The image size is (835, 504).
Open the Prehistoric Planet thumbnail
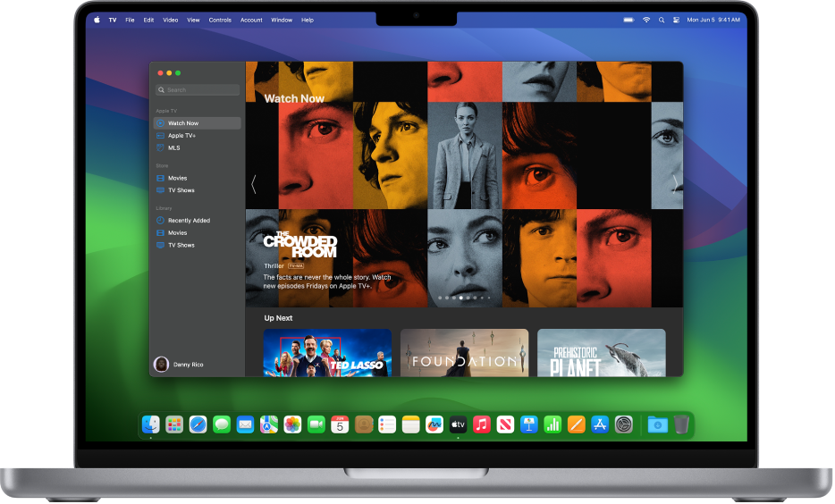pyautogui.click(x=602, y=353)
